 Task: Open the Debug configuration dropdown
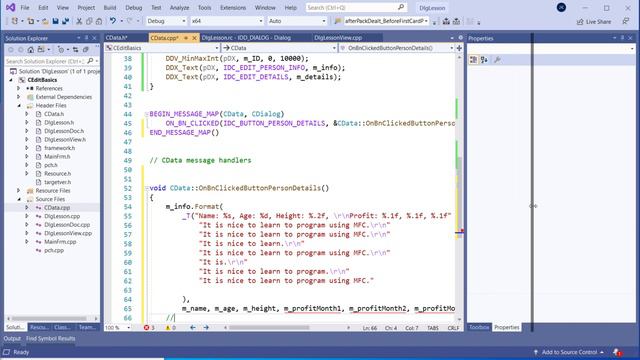166,21
